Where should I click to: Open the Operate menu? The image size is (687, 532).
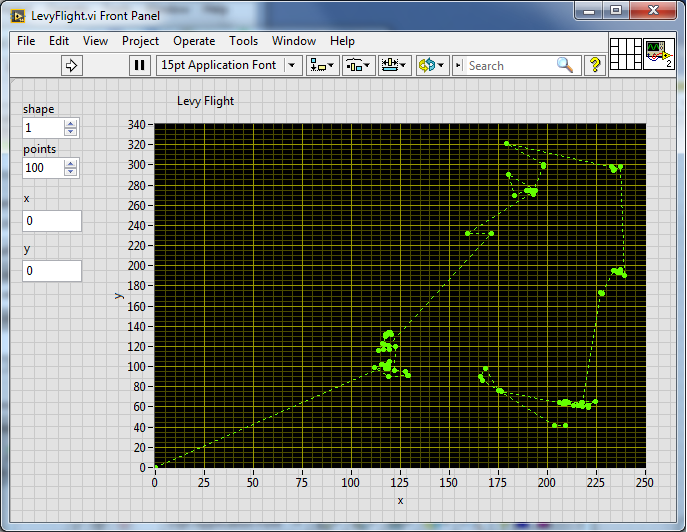[194, 41]
